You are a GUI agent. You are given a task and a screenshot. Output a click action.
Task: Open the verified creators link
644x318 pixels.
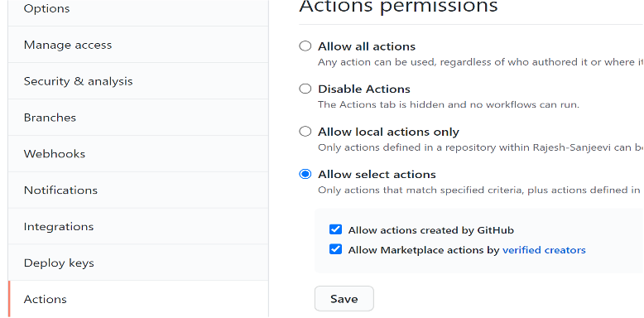click(544, 250)
